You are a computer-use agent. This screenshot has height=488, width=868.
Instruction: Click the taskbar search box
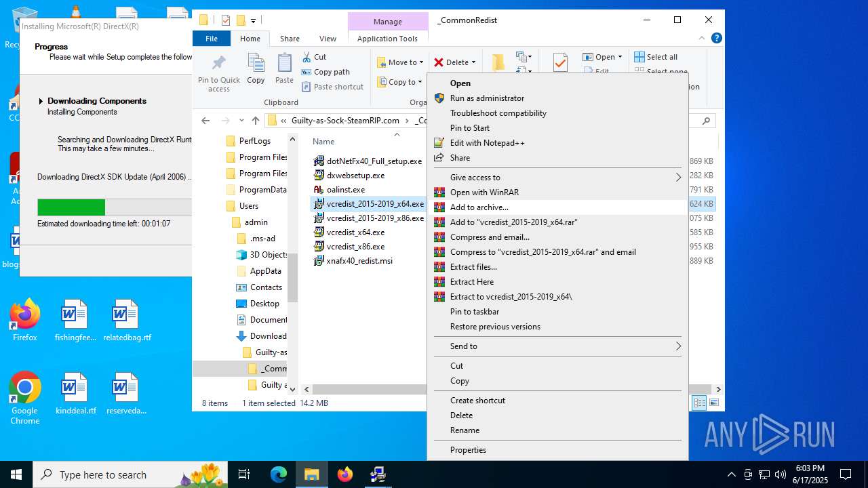130,474
